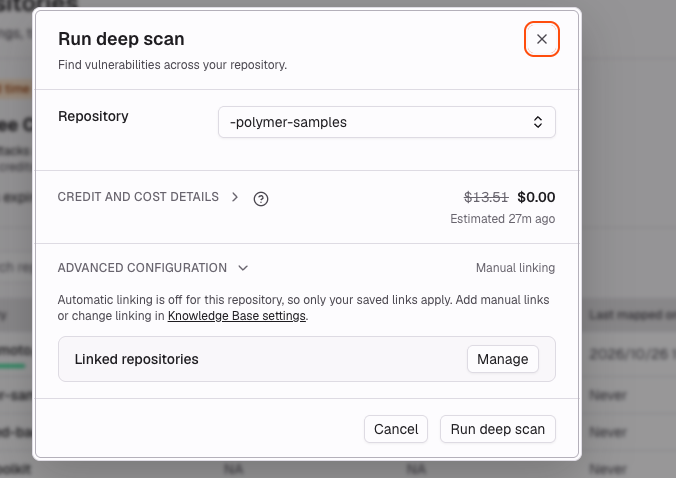Cancel the deep scan dialog

point(396,429)
